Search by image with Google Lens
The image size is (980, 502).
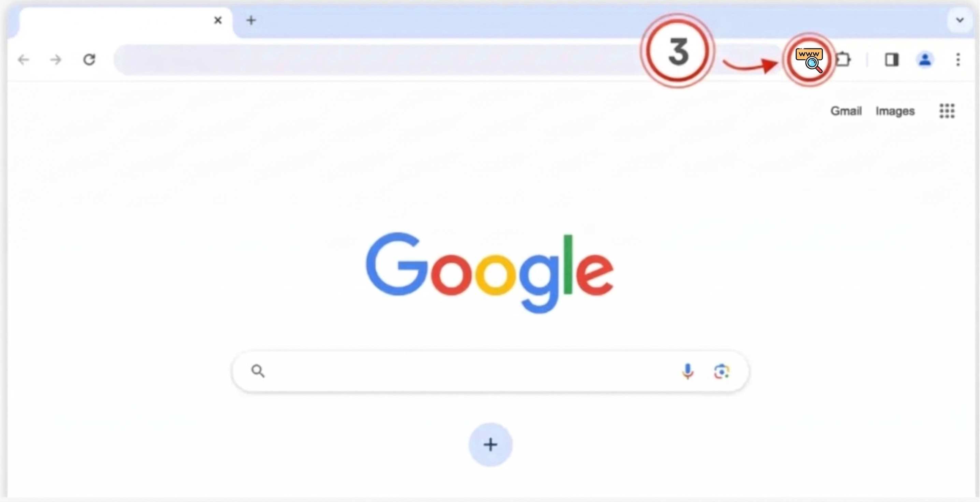(721, 371)
